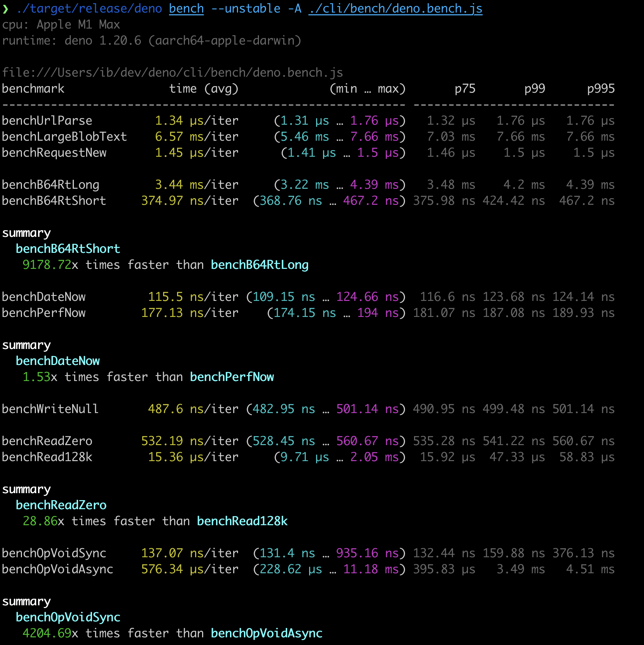Click the underlined bench command link
The height and width of the screenshot is (645, 644).
(186, 8)
